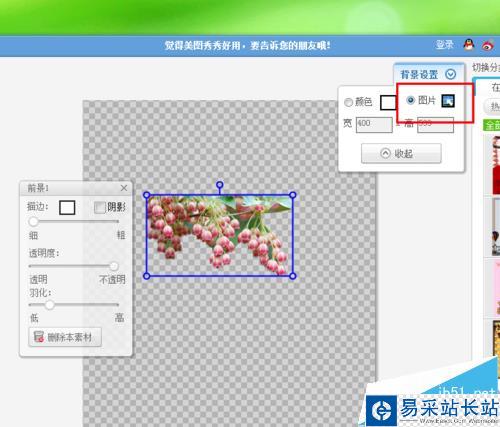Click the 登录 login link
The image size is (500, 427).
click(444, 45)
